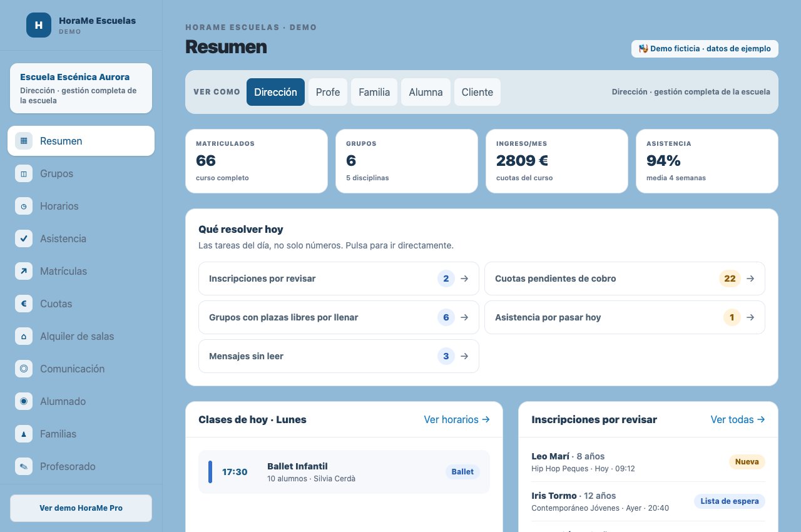This screenshot has width=801, height=532.
Task: Click the Asistencia checkmark icon
Action: (x=24, y=238)
